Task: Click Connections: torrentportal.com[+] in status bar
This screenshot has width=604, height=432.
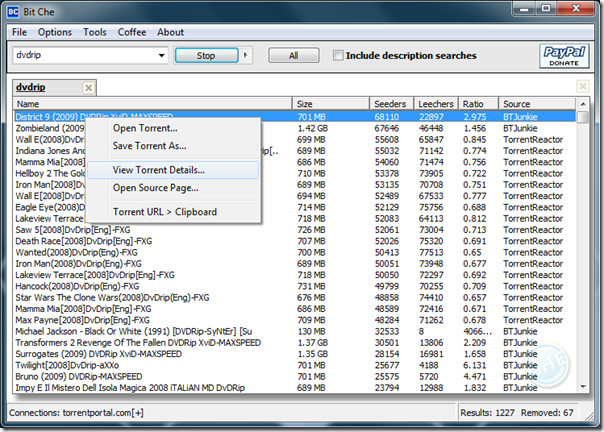Action: (x=76, y=413)
